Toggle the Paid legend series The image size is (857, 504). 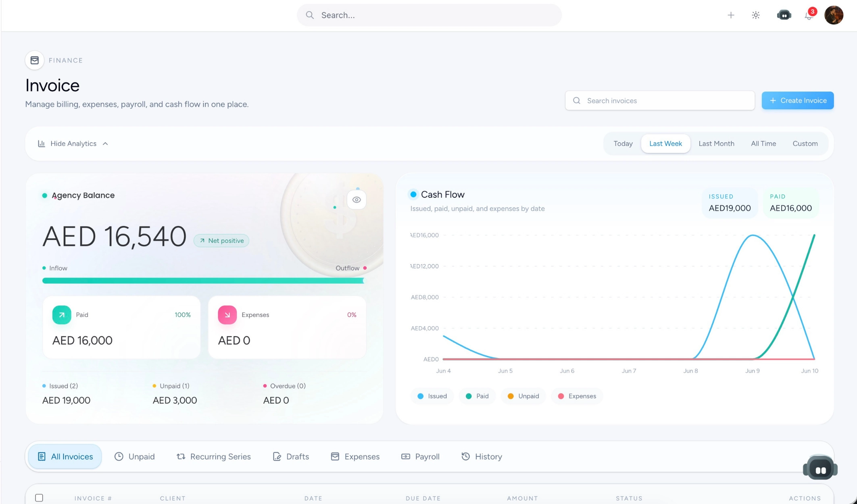pos(477,396)
